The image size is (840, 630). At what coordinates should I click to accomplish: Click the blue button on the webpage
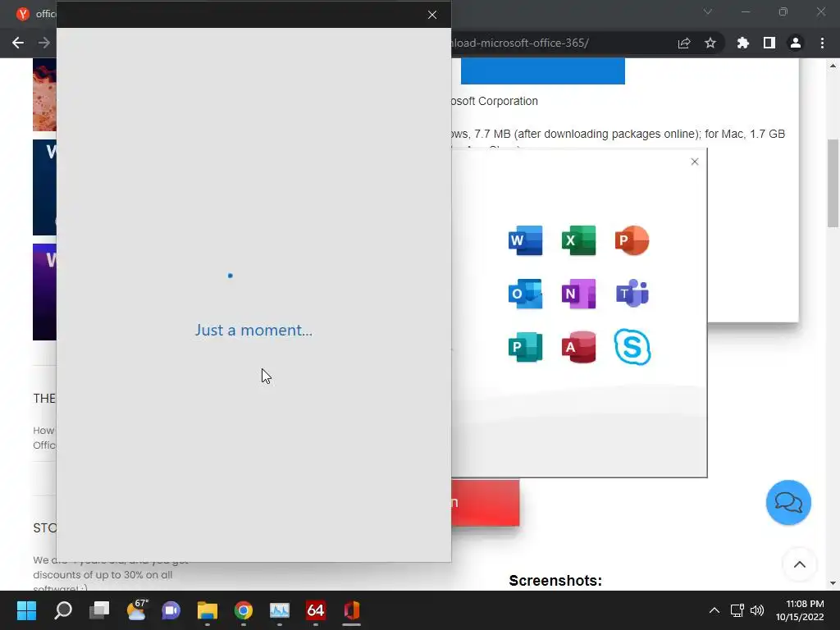tap(543, 71)
